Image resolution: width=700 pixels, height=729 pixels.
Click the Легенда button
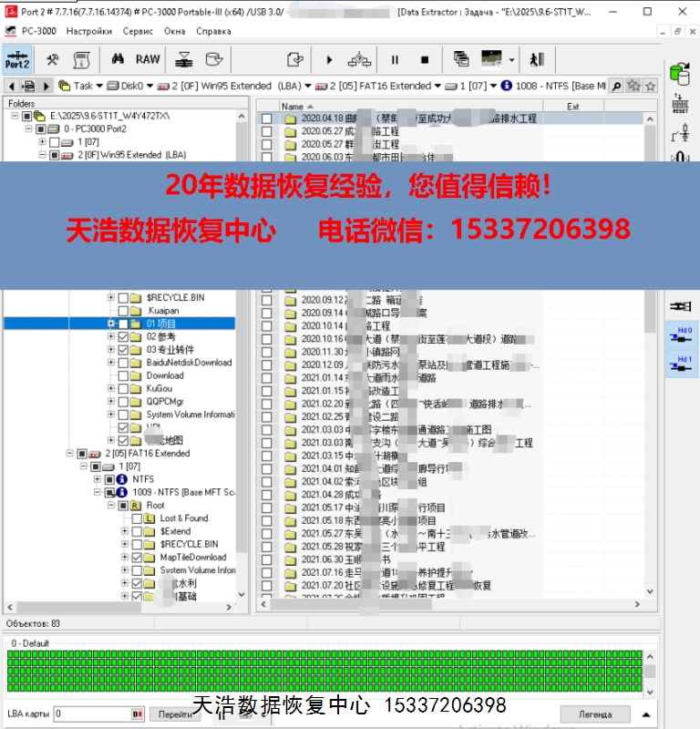(x=595, y=714)
